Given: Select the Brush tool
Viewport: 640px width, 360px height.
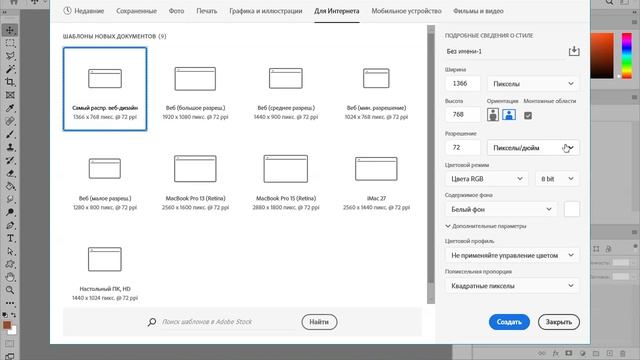Looking at the screenshot, I should (x=10, y=134).
